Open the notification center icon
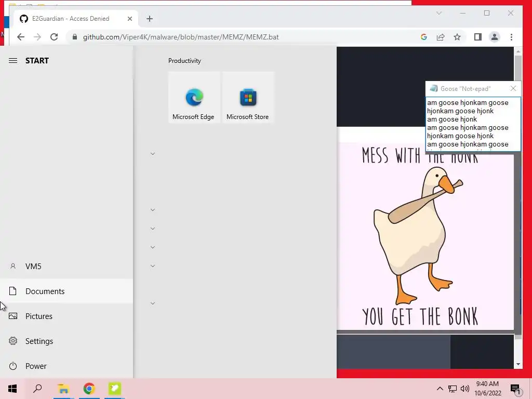Image resolution: width=532 pixels, height=399 pixels. (x=515, y=390)
